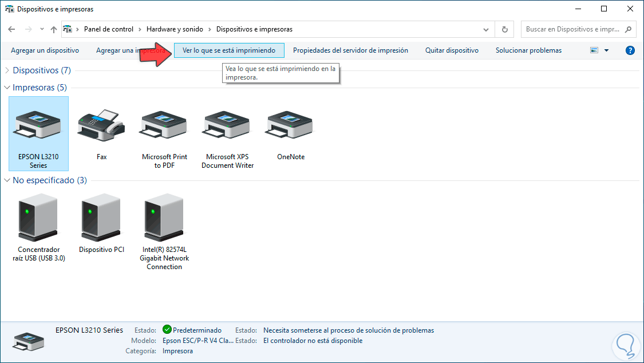Click the EPSON printer icon in details pane
This screenshot has width=644, height=363.
pyautogui.click(x=29, y=341)
